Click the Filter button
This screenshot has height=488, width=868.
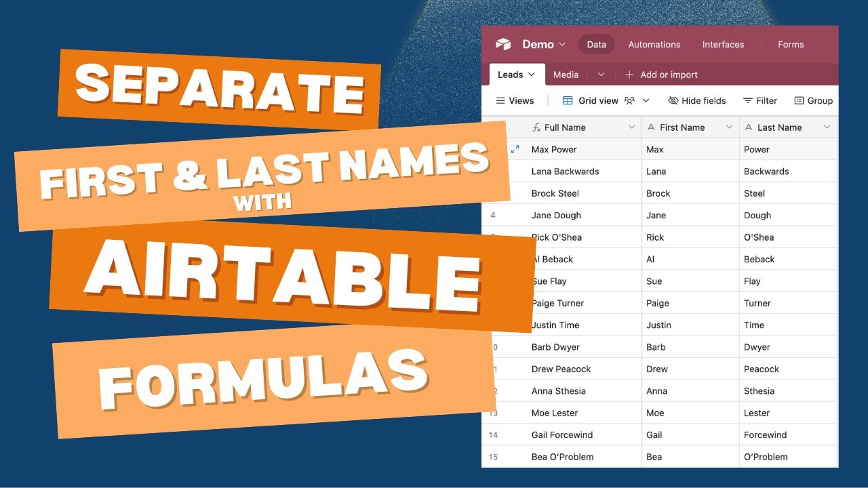pyautogui.click(x=760, y=100)
